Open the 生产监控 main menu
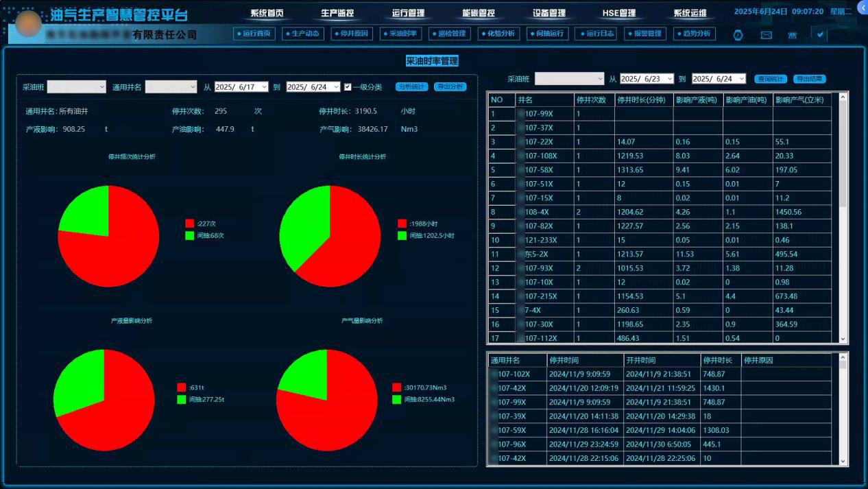 point(337,13)
